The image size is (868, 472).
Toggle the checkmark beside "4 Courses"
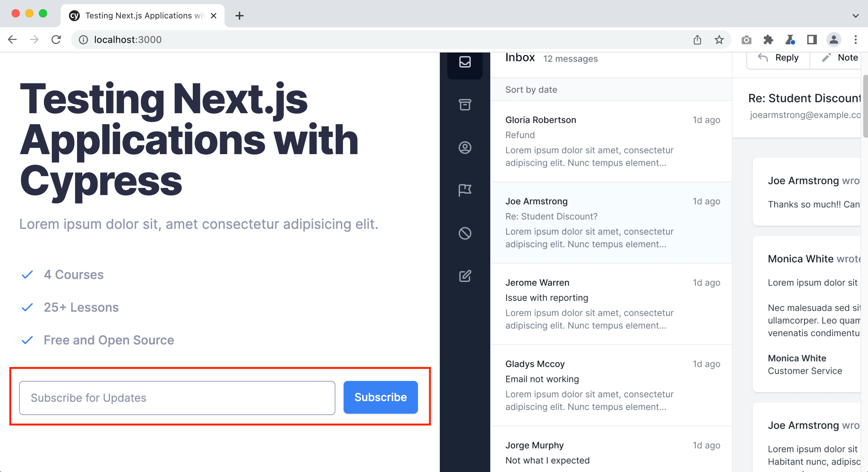coord(27,274)
